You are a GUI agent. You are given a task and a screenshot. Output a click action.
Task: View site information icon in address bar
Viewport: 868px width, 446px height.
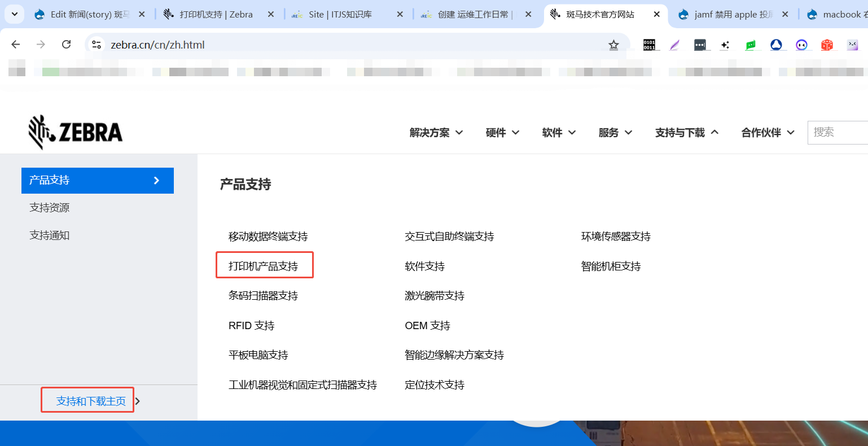click(97, 45)
